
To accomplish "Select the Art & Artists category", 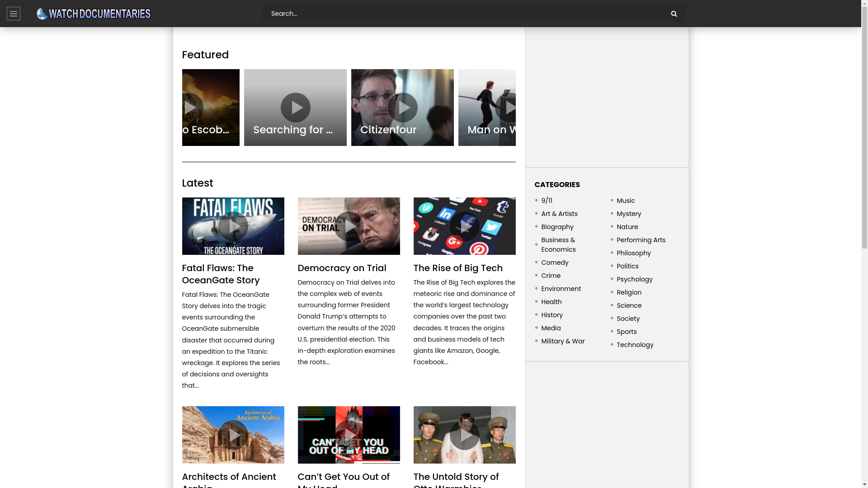I will click(559, 214).
